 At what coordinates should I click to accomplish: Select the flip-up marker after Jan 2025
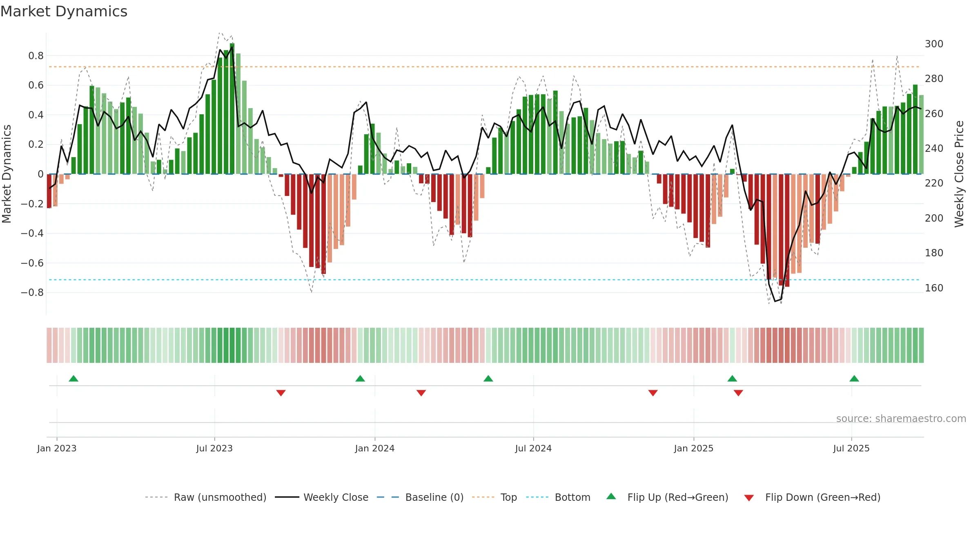[x=732, y=378]
